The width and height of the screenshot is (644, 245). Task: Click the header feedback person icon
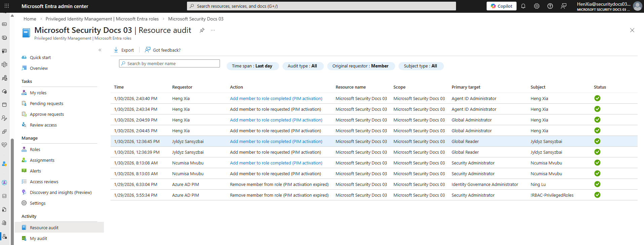pyautogui.click(x=564, y=6)
